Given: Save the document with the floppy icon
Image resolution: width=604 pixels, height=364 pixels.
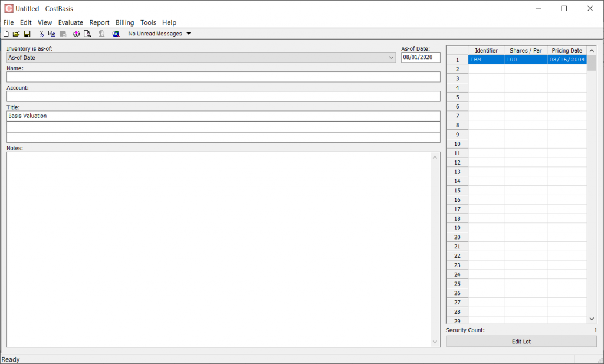Looking at the screenshot, I should click(27, 34).
